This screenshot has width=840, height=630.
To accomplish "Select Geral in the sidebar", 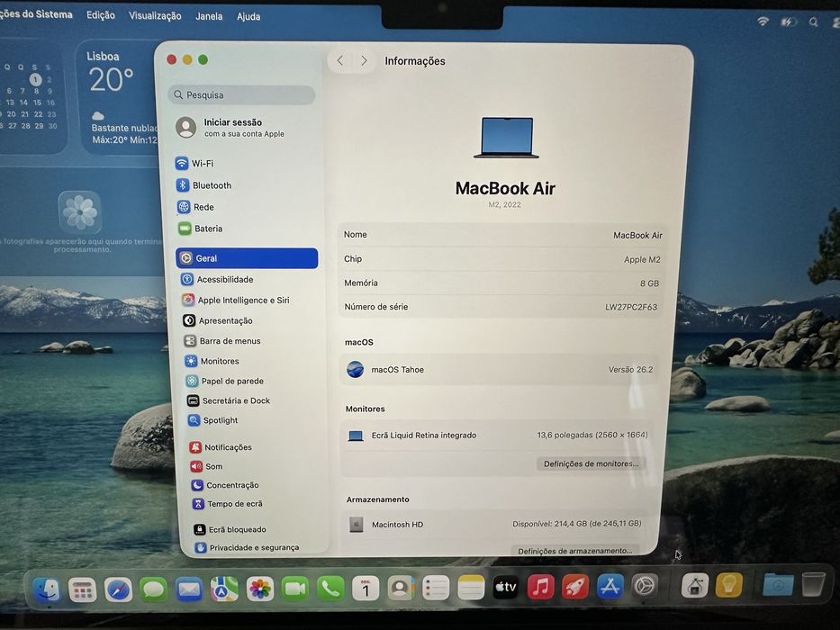I will pyautogui.click(x=247, y=258).
